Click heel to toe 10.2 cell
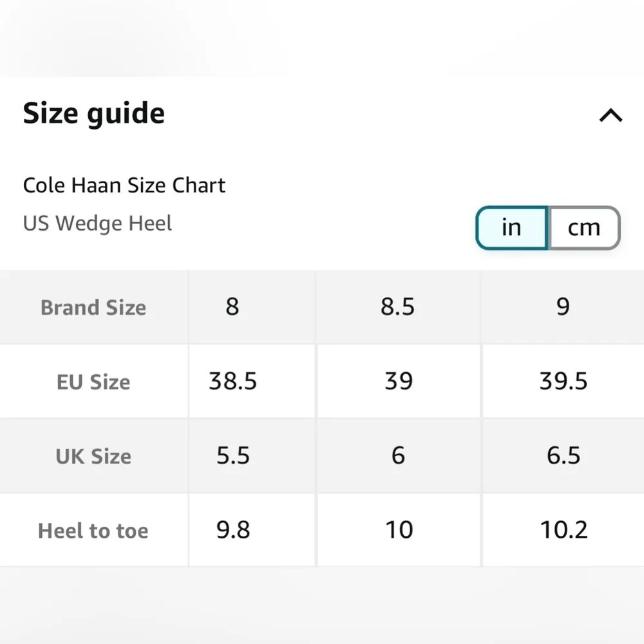This screenshot has height=644, width=644. (x=563, y=530)
